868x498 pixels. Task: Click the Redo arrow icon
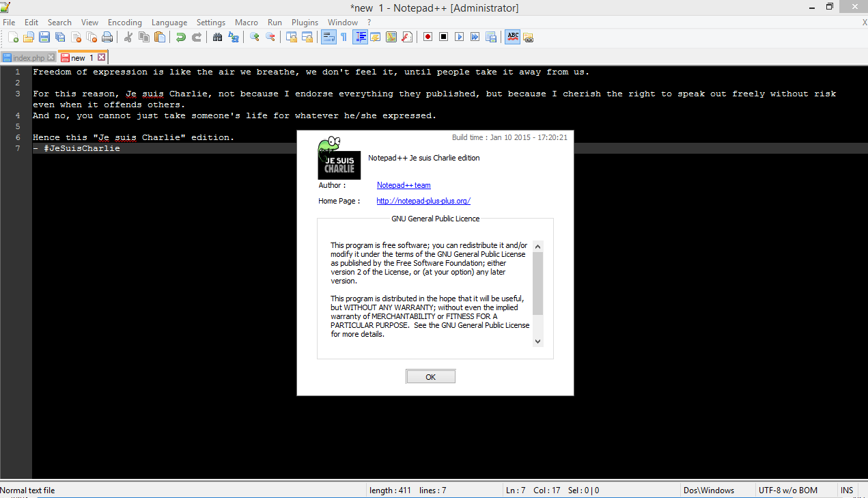(x=196, y=37)
